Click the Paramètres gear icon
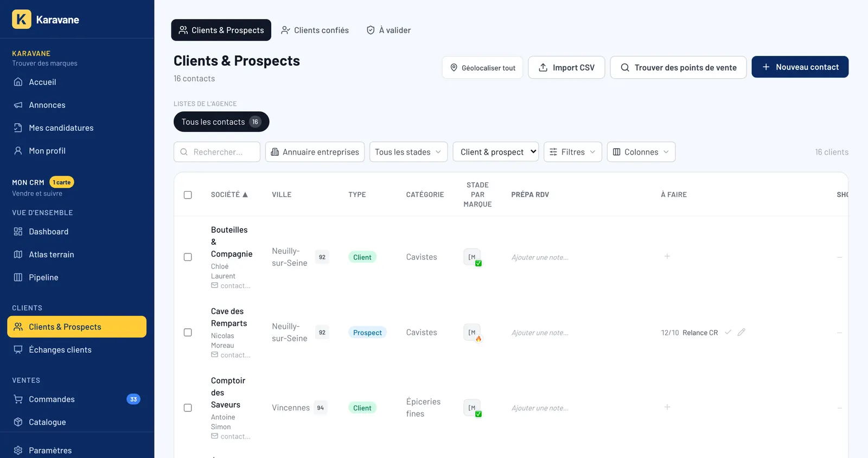The image size is (868, 458). [18, 450]
